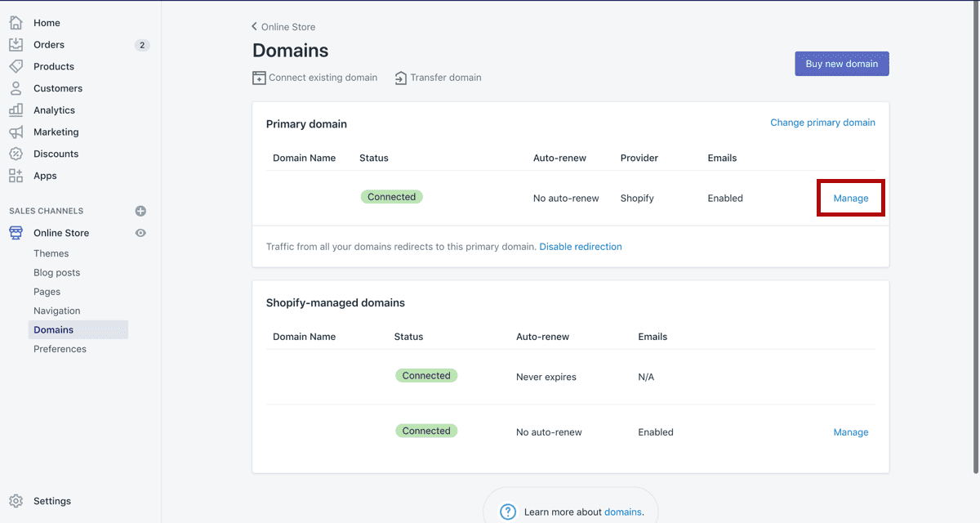Screen dimensions: 980x523
Task: Click the Products tag icon
Action: (x=16, y=66)
